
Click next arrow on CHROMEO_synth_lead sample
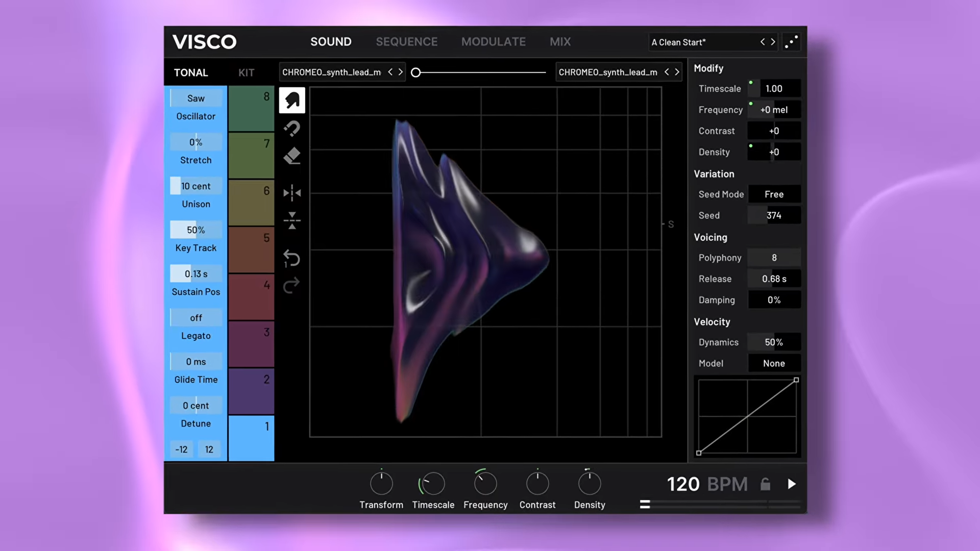pos(400,72)
